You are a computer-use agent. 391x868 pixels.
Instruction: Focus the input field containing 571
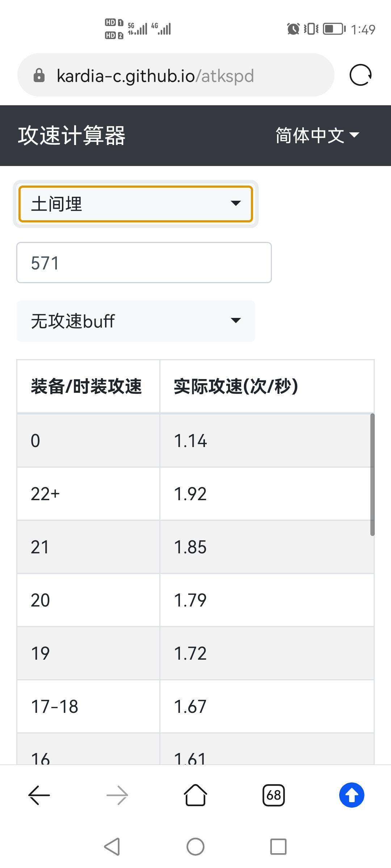pos(144,263)
